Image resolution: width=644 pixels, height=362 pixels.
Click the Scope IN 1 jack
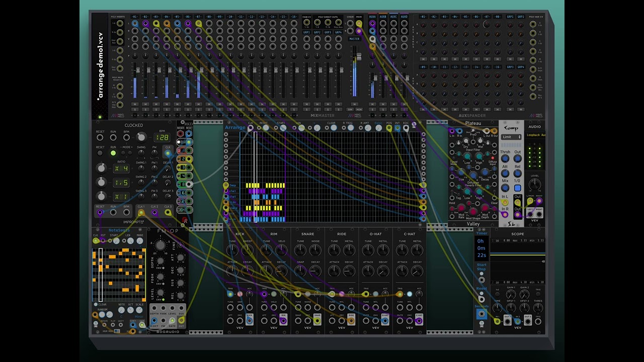[x=497, y=321]
